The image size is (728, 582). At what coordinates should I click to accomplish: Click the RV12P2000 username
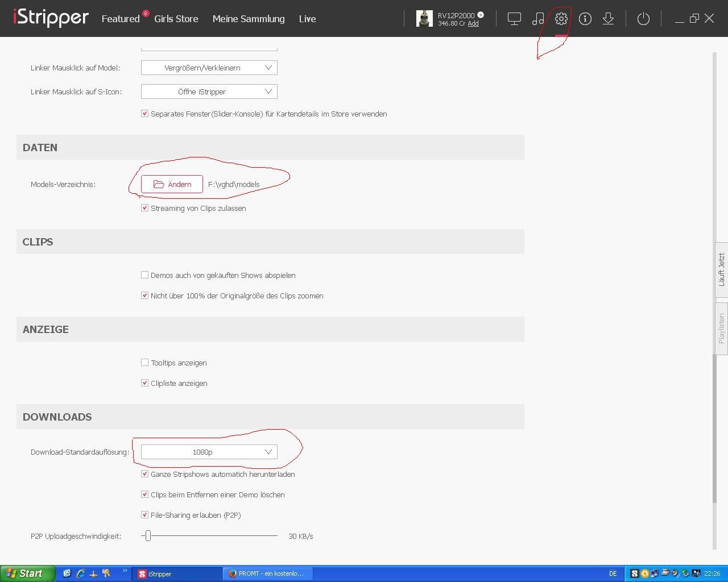456,15
